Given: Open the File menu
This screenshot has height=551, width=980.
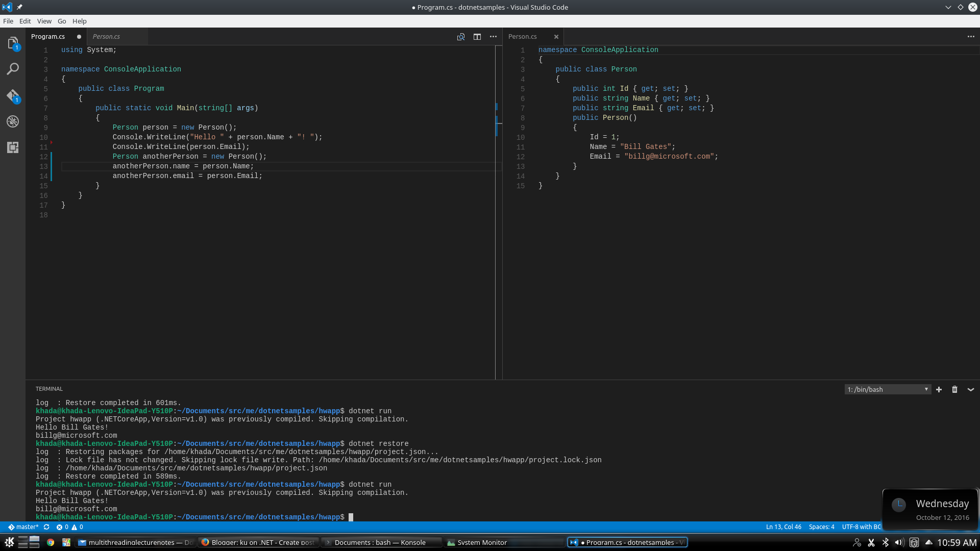Looking at the screenshot, I should [x=8, y=21].
